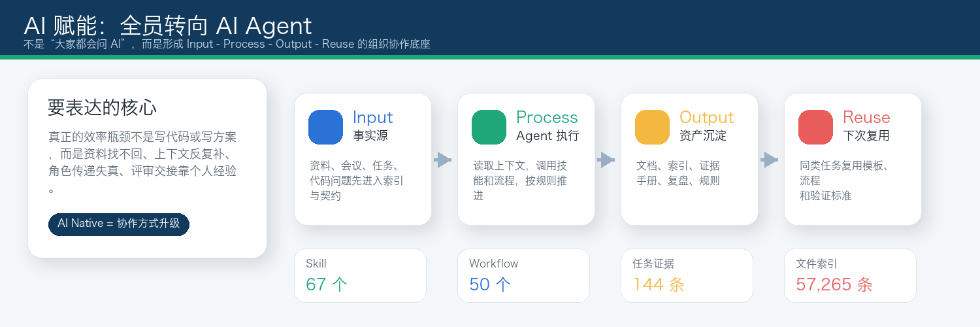Click the "事实源" subtitle
The width and height of the screenshot is (980, 327).
point(370,136)
